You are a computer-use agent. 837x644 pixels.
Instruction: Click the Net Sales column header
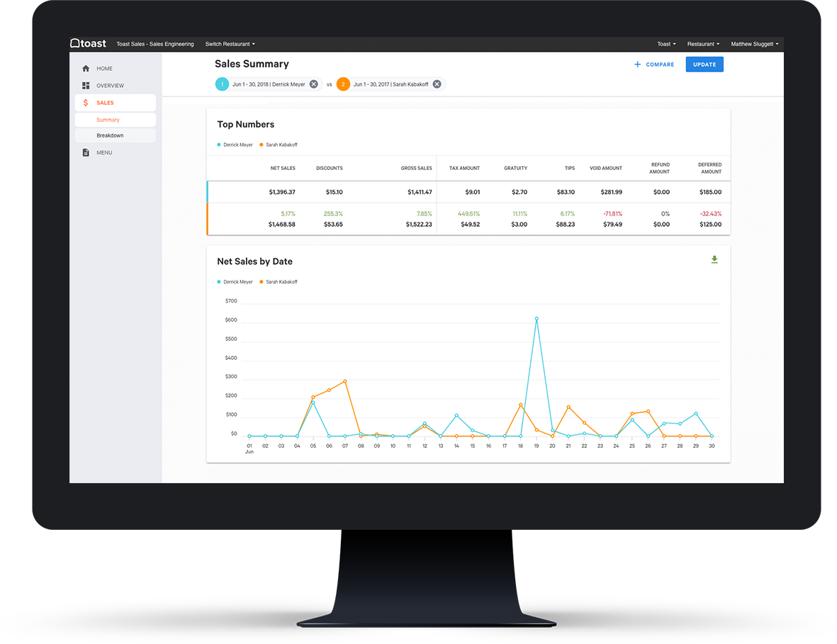(x=282, y=168)
